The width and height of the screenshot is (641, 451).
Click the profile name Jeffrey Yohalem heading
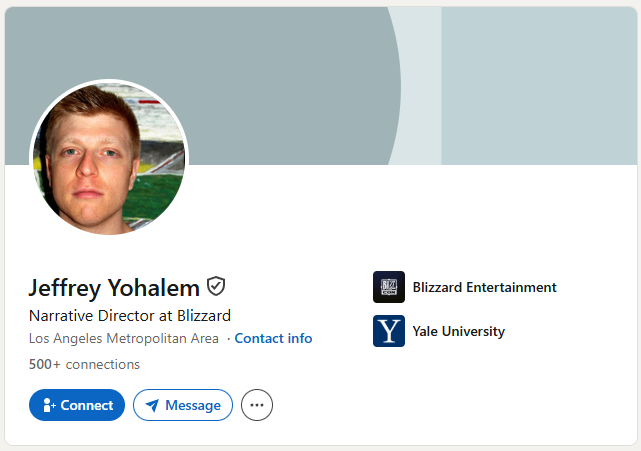[x=114, y=288]
